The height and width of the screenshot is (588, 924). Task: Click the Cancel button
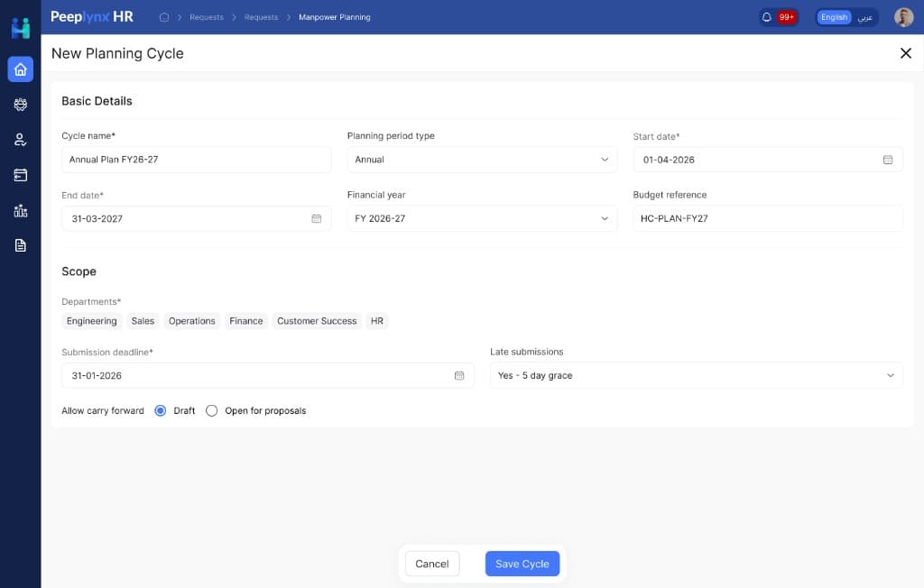[432, 564]
